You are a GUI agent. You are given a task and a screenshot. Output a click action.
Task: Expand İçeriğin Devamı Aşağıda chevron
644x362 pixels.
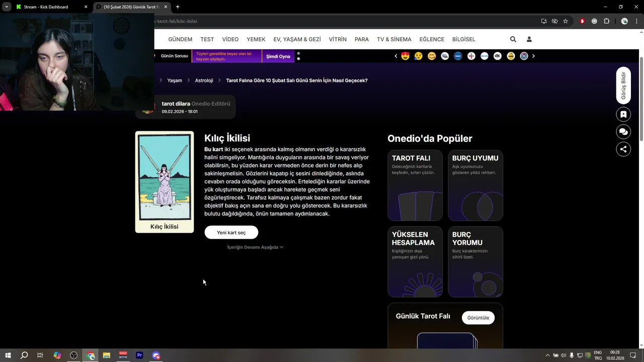[x=281, y=247]
